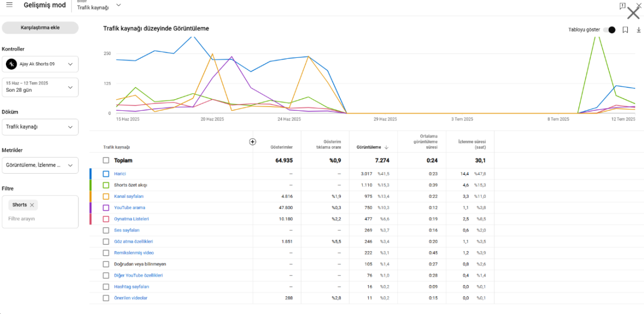Uncheck the Harici row checkbox
The height and width of the screenshot is (314, 644).
click(106, 174)
